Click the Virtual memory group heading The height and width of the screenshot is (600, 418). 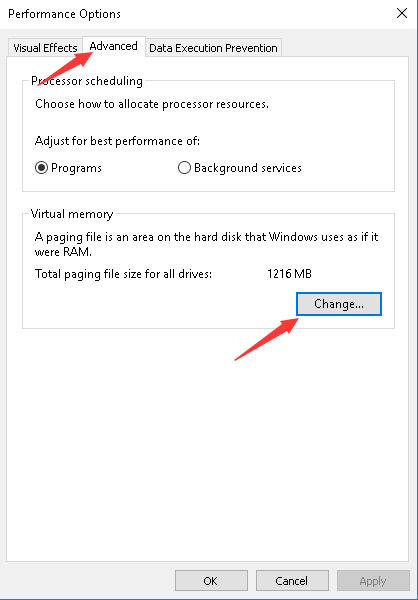click(72, 214)
